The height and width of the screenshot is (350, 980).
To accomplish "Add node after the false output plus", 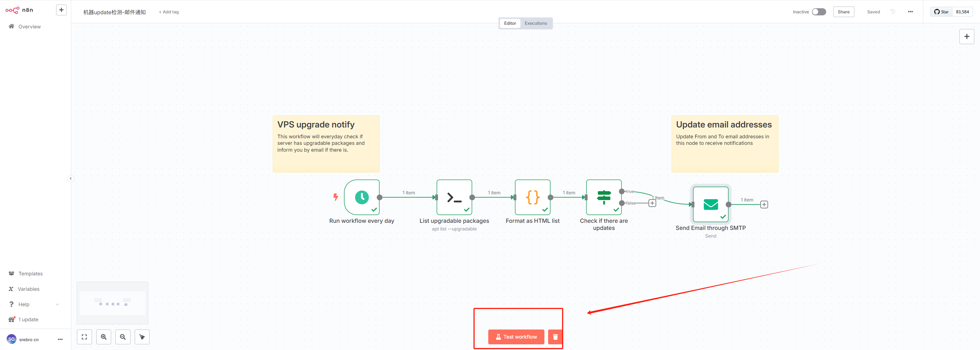I will click(x=652, y=203).
